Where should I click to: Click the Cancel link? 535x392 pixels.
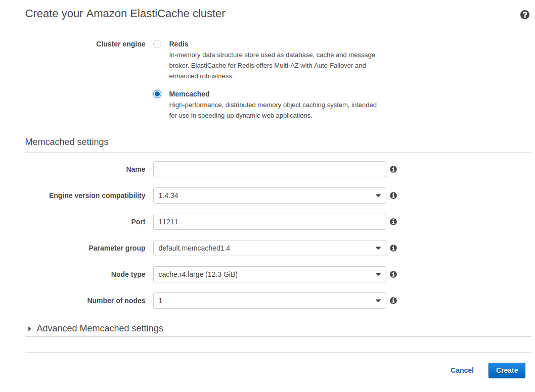(x=462, y=370)
